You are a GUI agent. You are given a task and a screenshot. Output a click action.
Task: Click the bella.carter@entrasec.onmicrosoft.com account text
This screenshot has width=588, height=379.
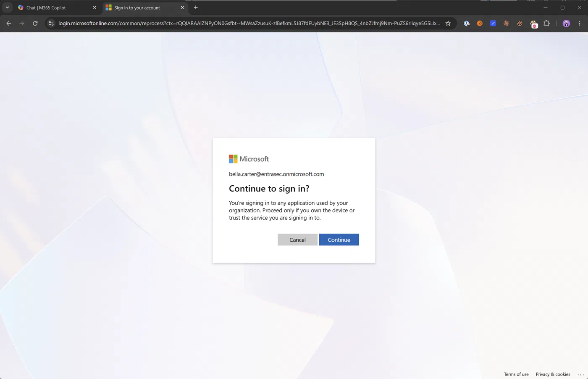276,174
